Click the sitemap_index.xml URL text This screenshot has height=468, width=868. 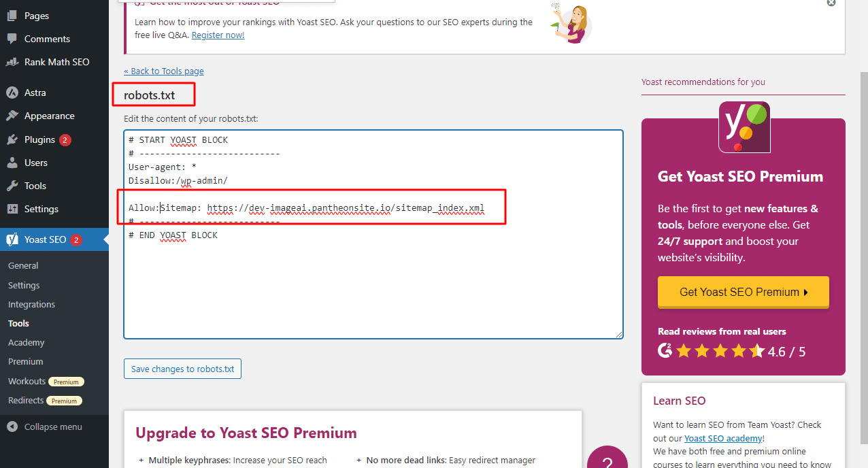[x=346, y=207]
